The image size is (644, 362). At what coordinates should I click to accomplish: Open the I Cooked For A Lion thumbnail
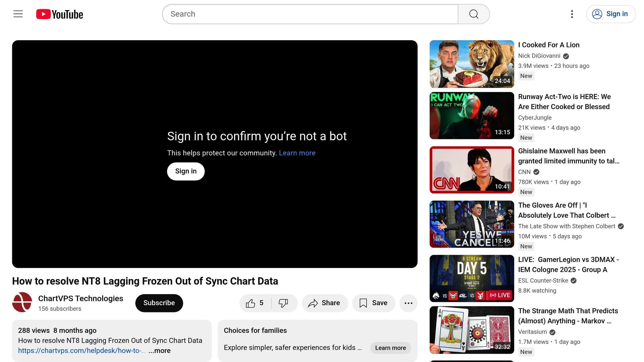pyautogui.click(x=471, y=64)
